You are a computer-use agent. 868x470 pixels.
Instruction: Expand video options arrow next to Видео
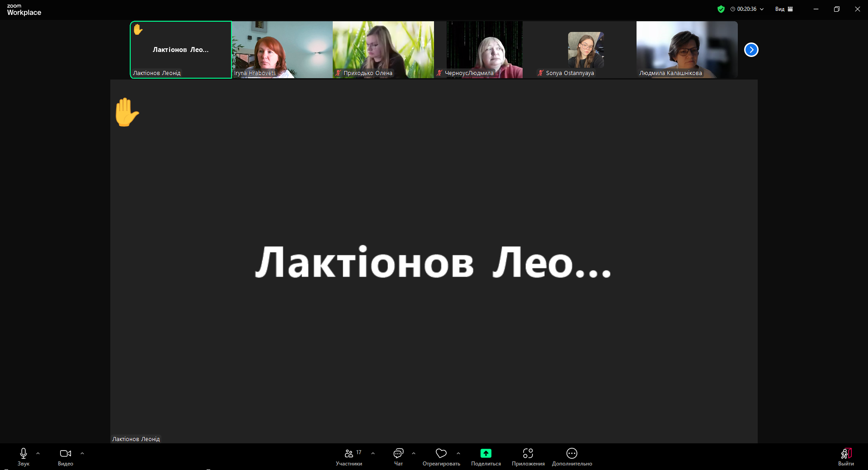(x=82, y=453)
